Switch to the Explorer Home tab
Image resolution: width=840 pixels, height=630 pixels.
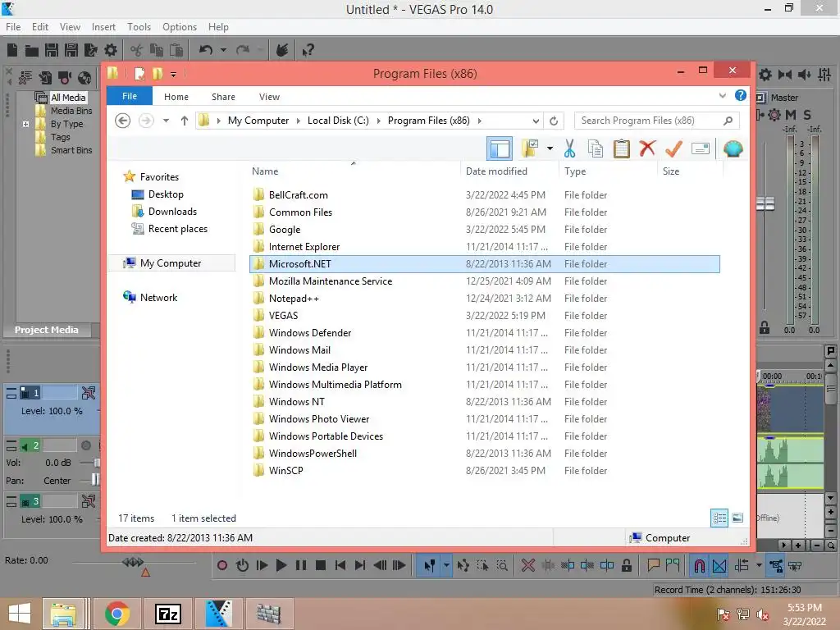[176, 97]
